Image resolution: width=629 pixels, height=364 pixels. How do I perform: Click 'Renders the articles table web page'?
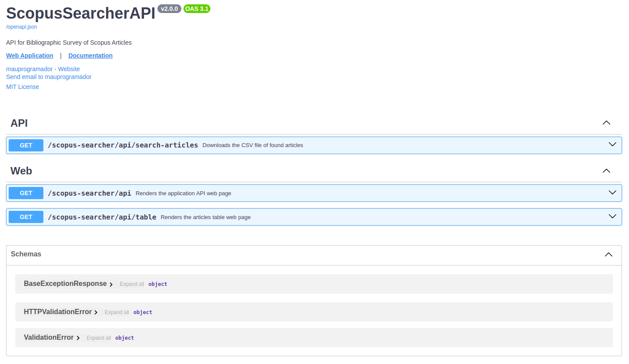point(206,217)
